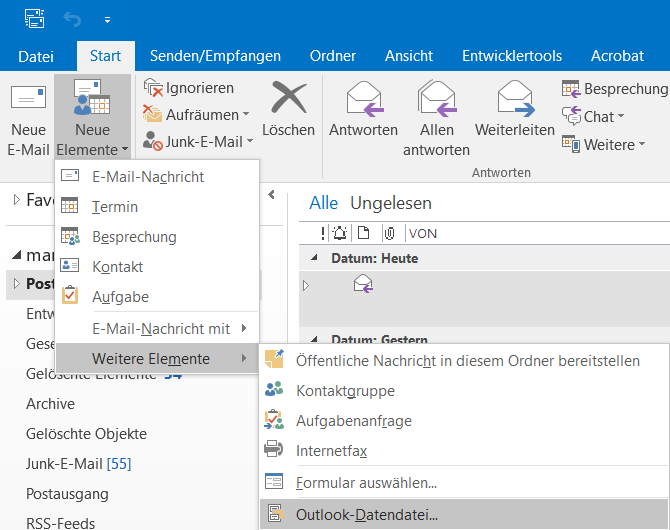Click Besprechung reply in the ribbon
The image size is (670, 530).
615,89
